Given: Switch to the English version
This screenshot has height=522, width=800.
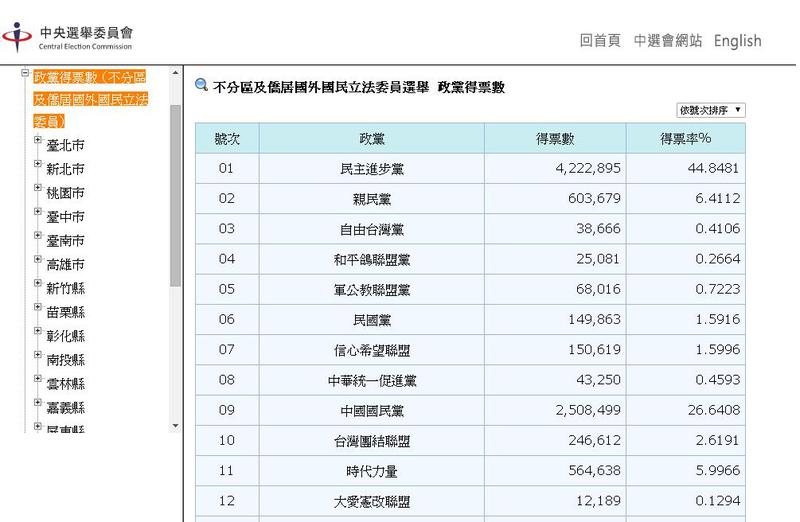Looking at the screenshot, I should click(x=737, y=40).
